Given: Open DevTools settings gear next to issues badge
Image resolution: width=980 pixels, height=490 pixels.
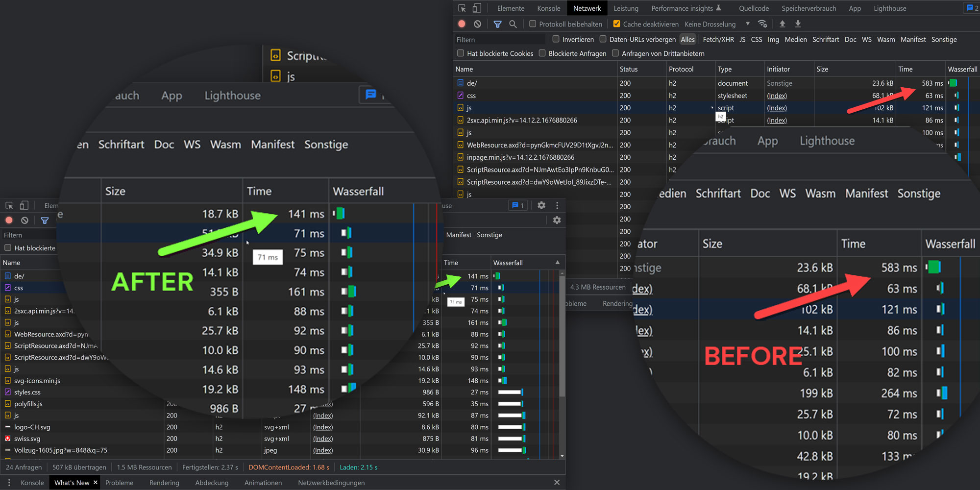Looking at the screenshot, I should click(541, 205).
